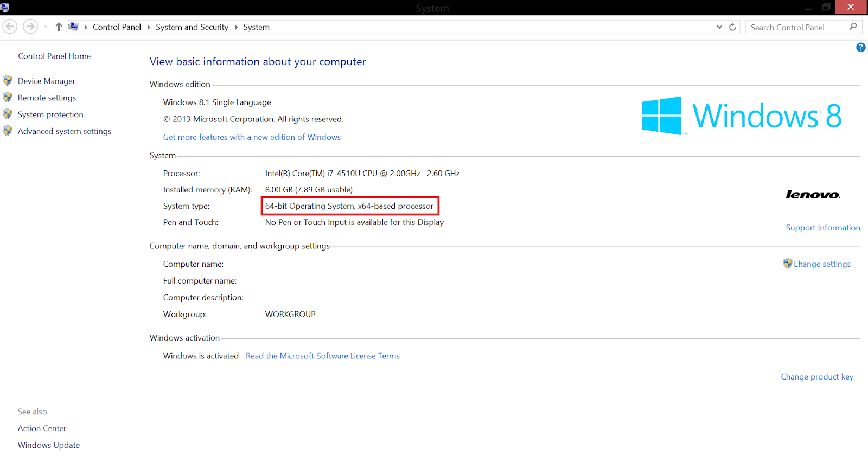Screen dimensions: 868x462
Task: Open recent locations dropdown arrow
Action: 46,27
